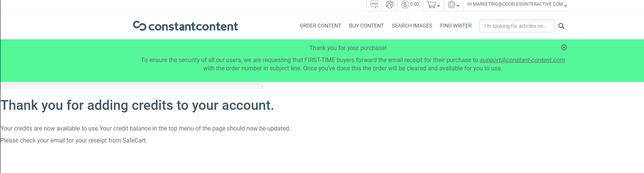
Task: Open the ORDER CONTENT menu
Action: (x=320, y=26)
